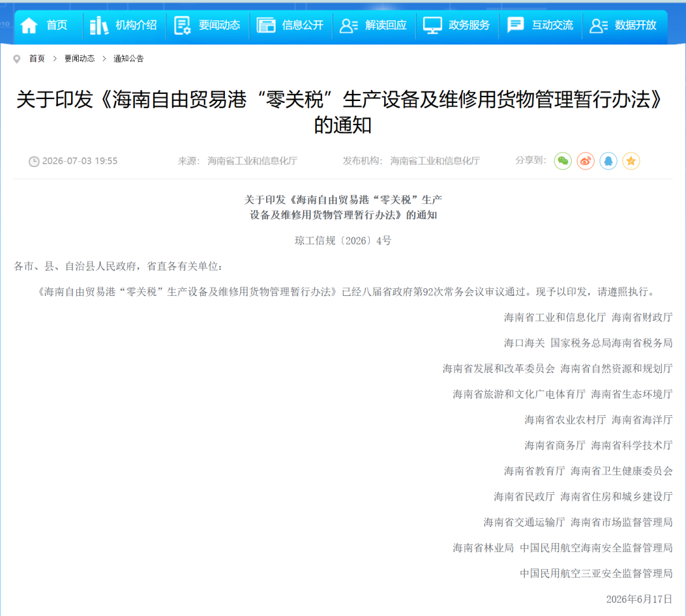Click the 要闻动态 document icon
Image resolution: width=686 pixels, height=616 pixels.
182,25
